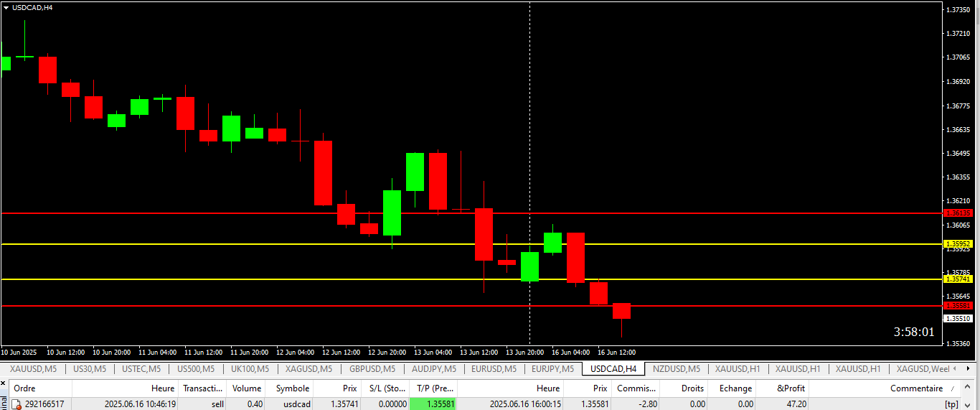
Task: Click the 0.00000 stop loss cell
Action: pyautogui.click(x=392, y=404)
